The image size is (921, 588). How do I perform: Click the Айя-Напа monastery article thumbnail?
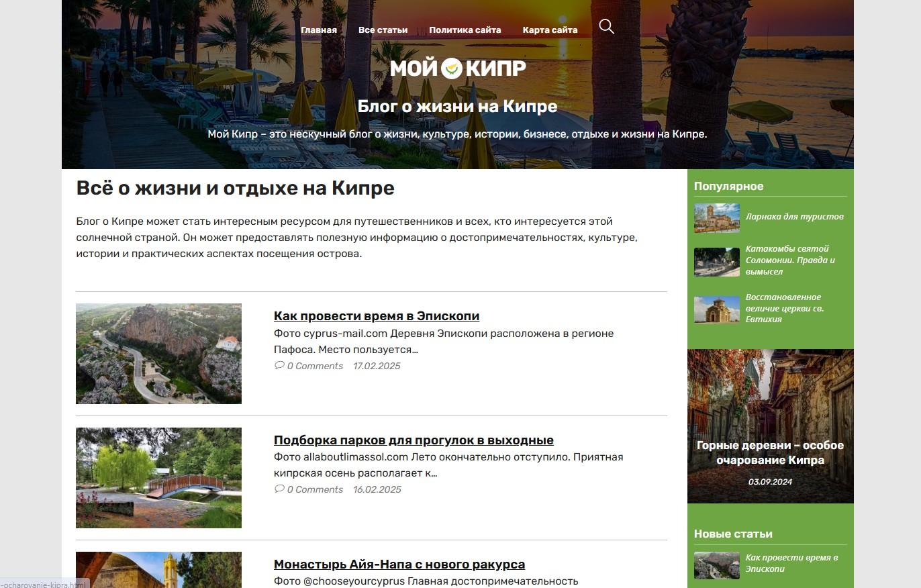click(158, 570)
